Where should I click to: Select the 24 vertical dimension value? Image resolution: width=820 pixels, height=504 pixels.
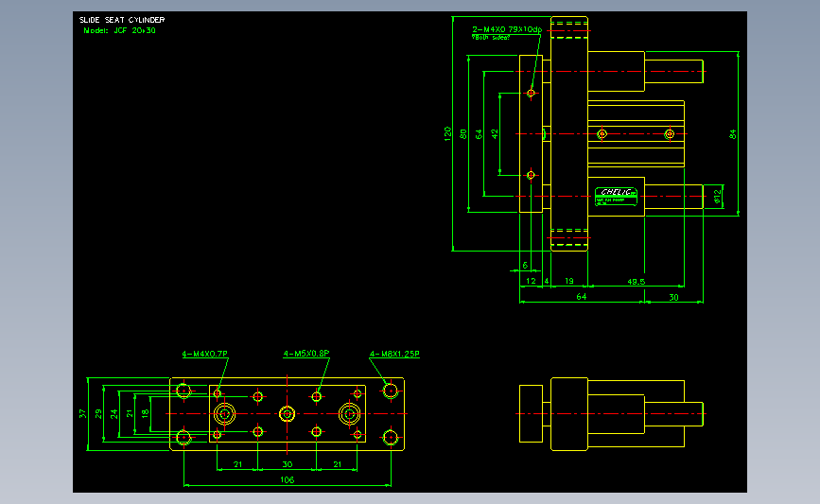click(114, 413)
